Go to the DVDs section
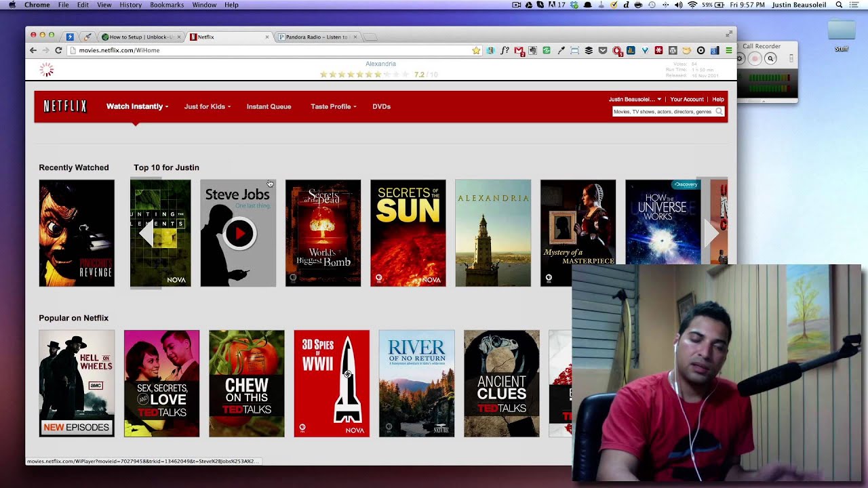 click(x=382, y=106)
